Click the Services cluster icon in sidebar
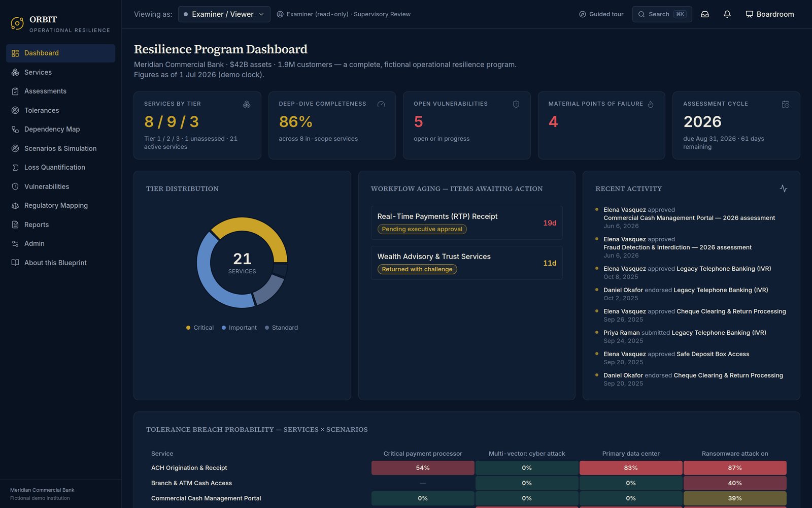Screen dimensions: 812x508 point(15,72)
